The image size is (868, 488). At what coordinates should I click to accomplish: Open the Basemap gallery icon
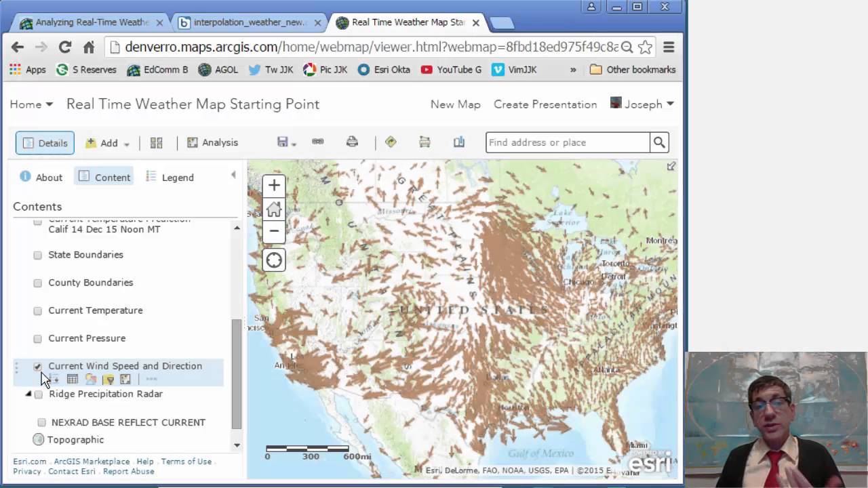[x=156, y=142]
